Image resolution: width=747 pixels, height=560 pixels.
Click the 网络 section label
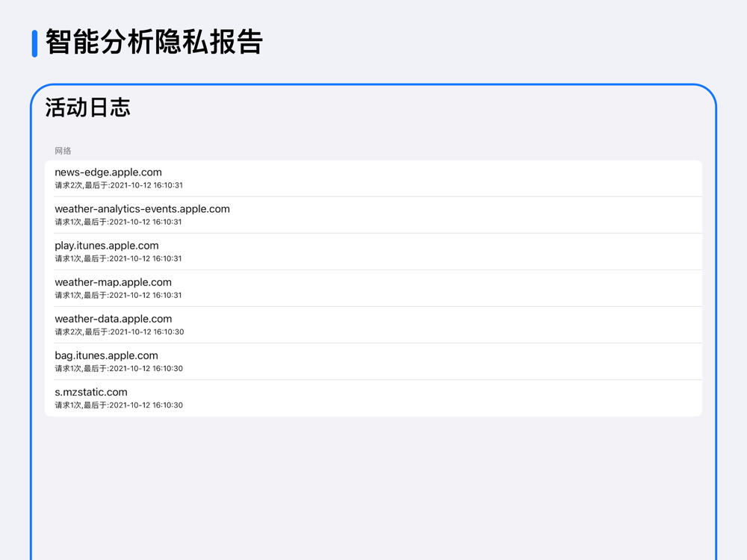tap(63, 151)
